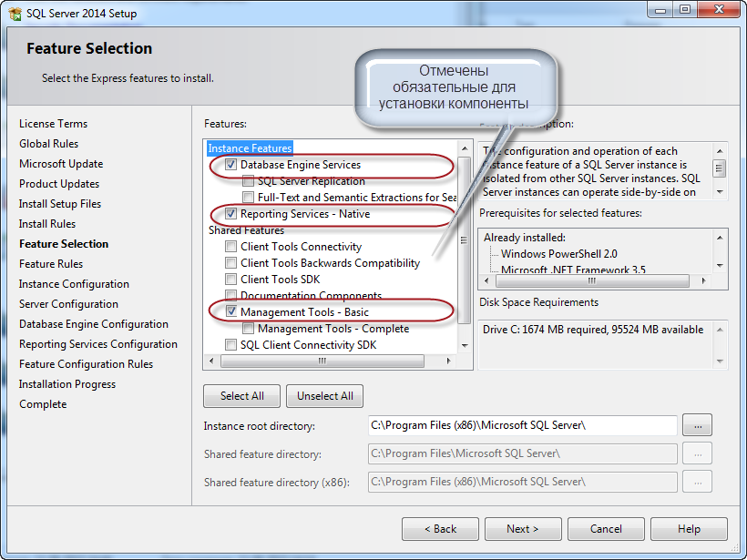Click the Select All button
This screenshot has height=560, width=747.
242,396
